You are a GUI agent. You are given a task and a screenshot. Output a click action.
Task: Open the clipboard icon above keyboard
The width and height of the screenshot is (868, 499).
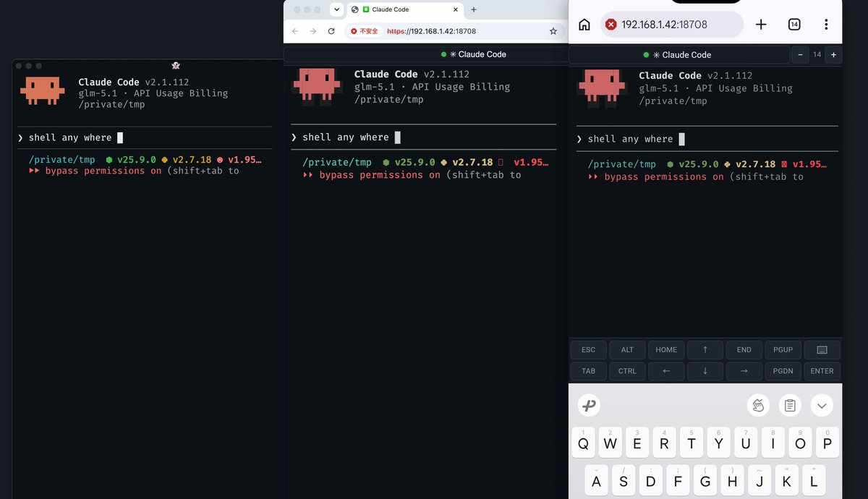click(790, 406)
